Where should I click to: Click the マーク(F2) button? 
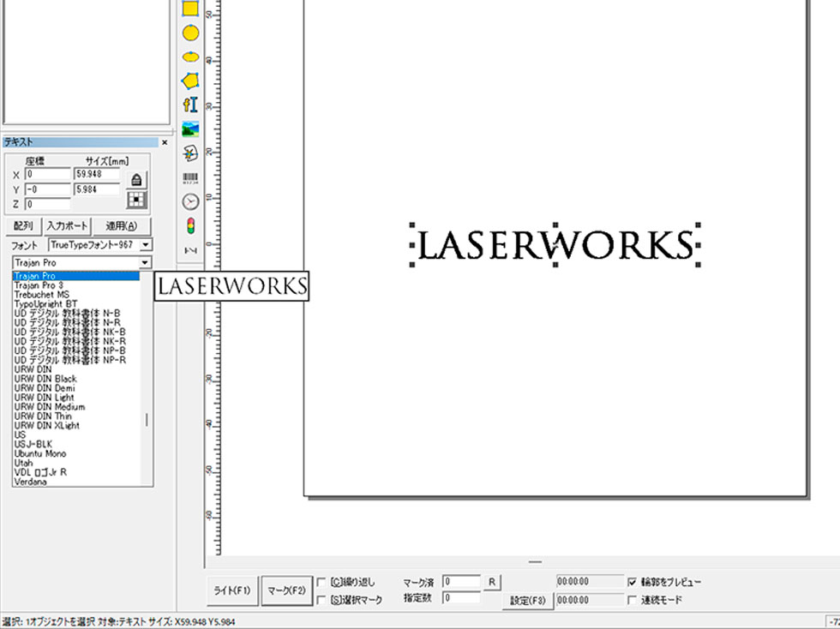286,591
